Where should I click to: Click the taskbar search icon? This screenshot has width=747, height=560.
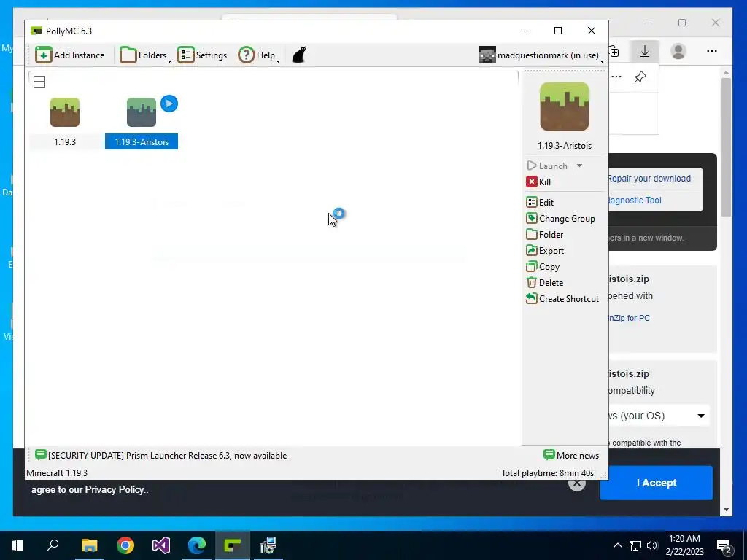(x=53, y=545)
